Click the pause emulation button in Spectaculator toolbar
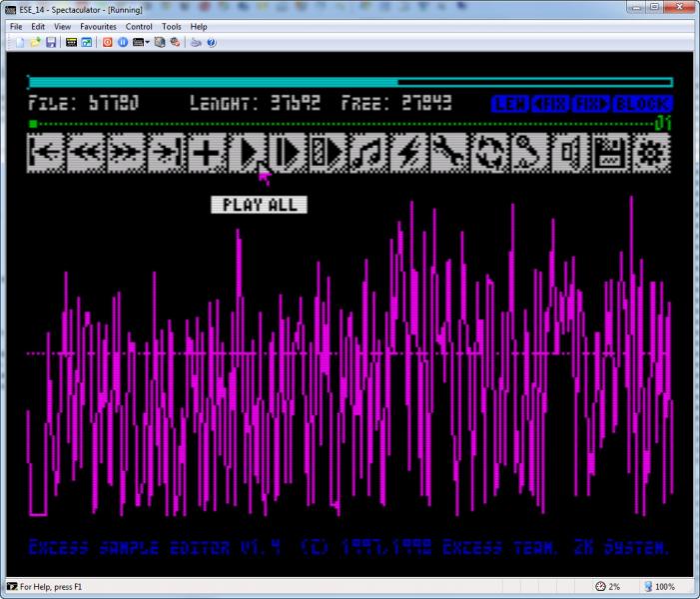The height and width of the screenshot is (599, 700). coord(123,43)
